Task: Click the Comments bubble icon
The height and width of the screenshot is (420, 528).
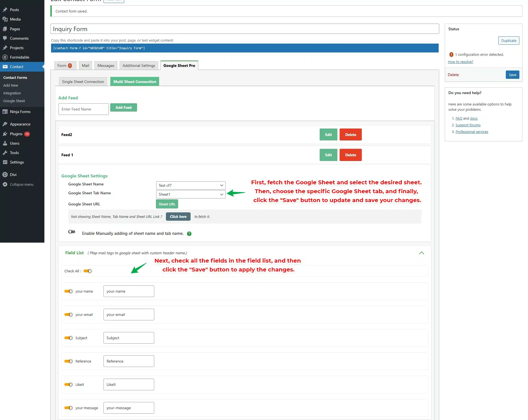Action: [x=5, y=38]
